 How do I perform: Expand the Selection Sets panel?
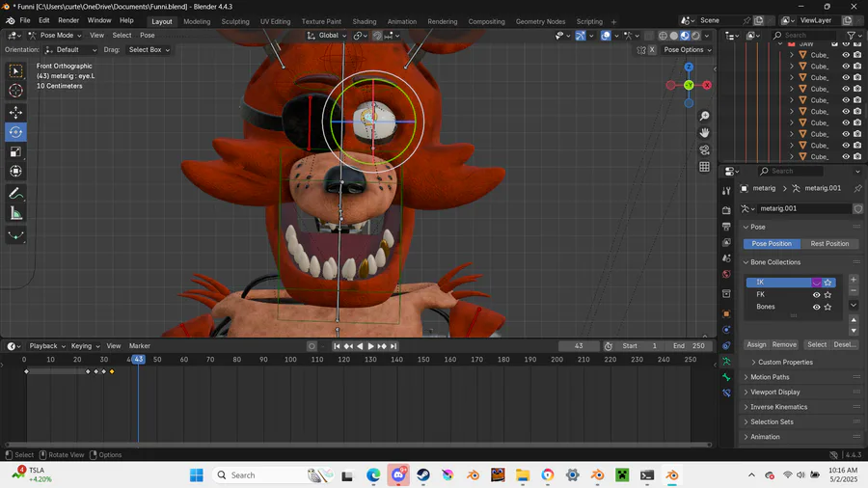pos(772,422)
